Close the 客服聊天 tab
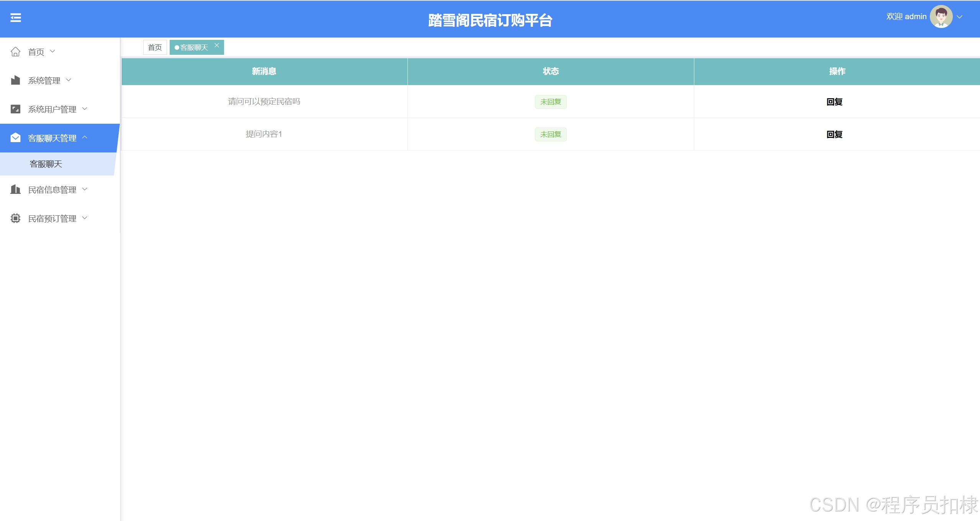The width and height of the screenshot is (980, 521). pyautogui.click(x=217, y=45)
